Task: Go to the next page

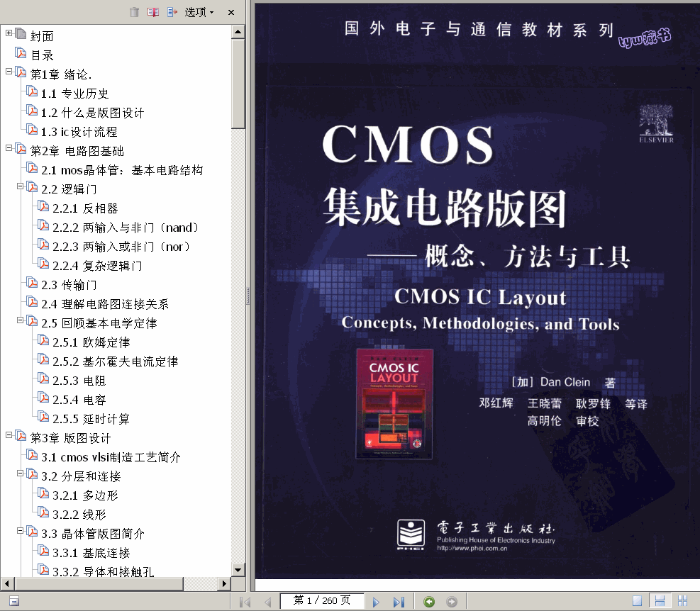Action: [x=376, y=602]
